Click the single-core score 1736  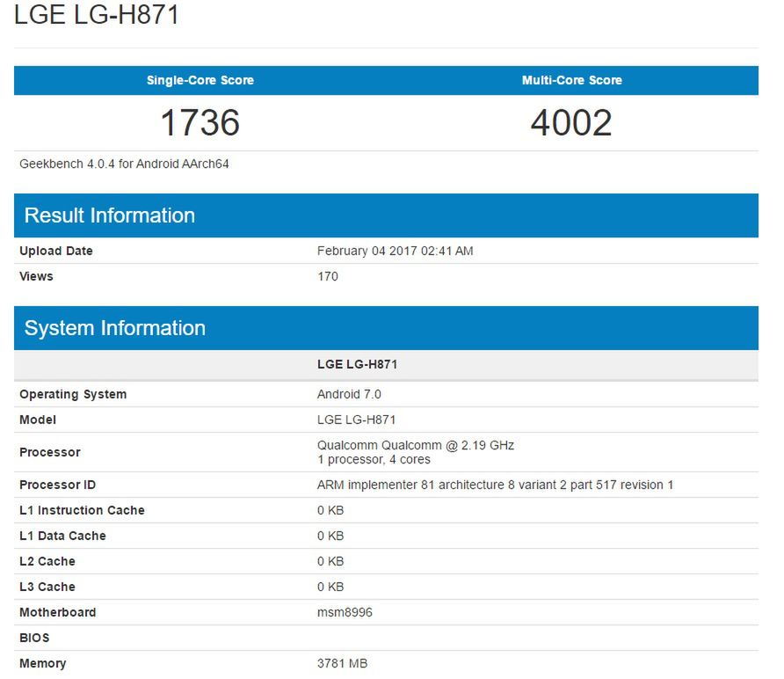200,123
